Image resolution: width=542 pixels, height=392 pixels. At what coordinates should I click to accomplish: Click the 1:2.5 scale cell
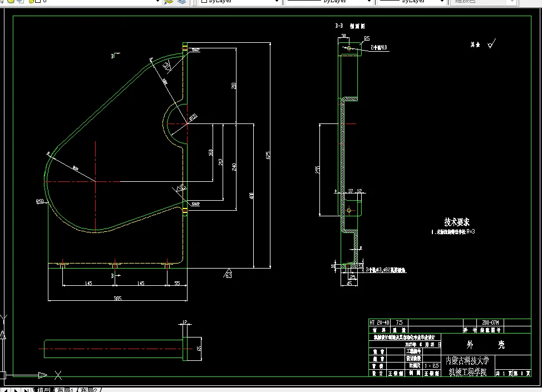click(x=432, y=365)
